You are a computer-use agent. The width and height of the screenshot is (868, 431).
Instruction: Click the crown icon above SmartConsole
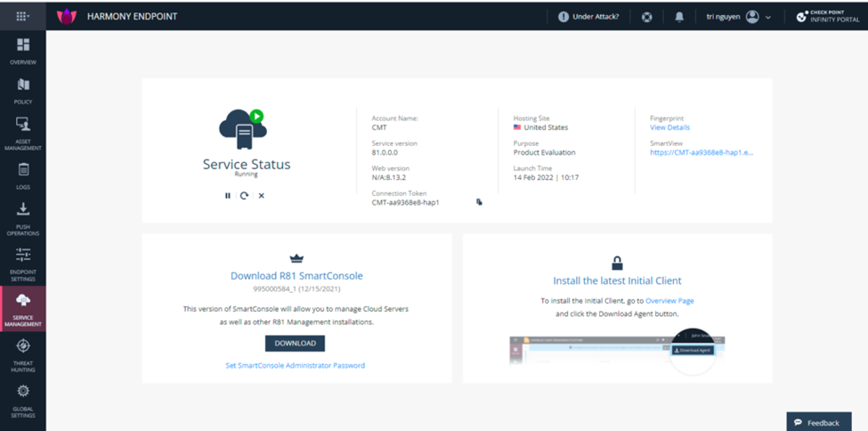[296, 258]
